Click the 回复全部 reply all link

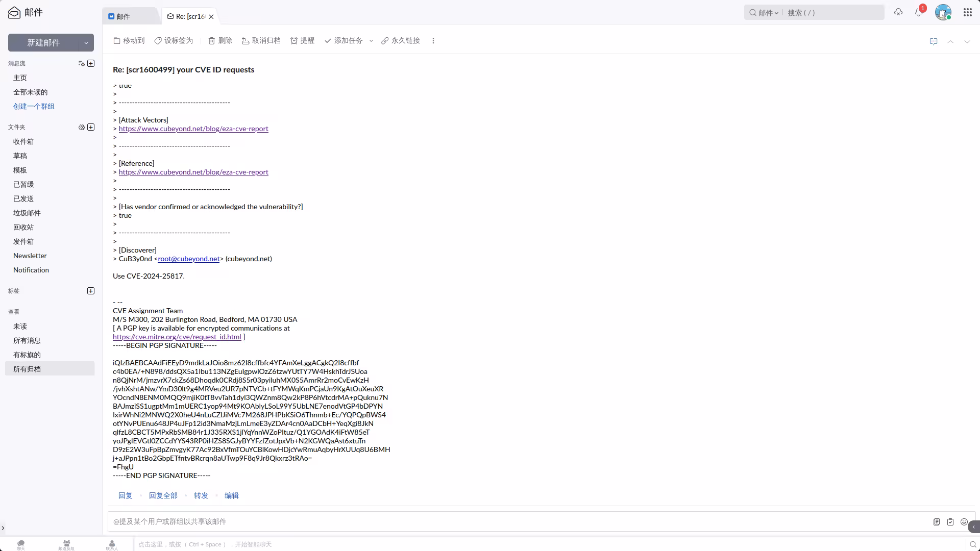pyautogui.click(x=163, y=495)
